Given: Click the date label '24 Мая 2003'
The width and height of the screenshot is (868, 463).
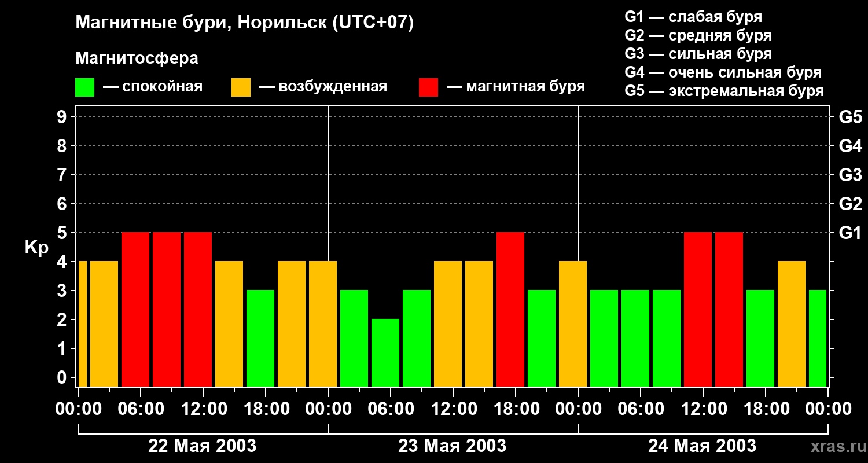Looking at the screenshot, I should [702, 446].
